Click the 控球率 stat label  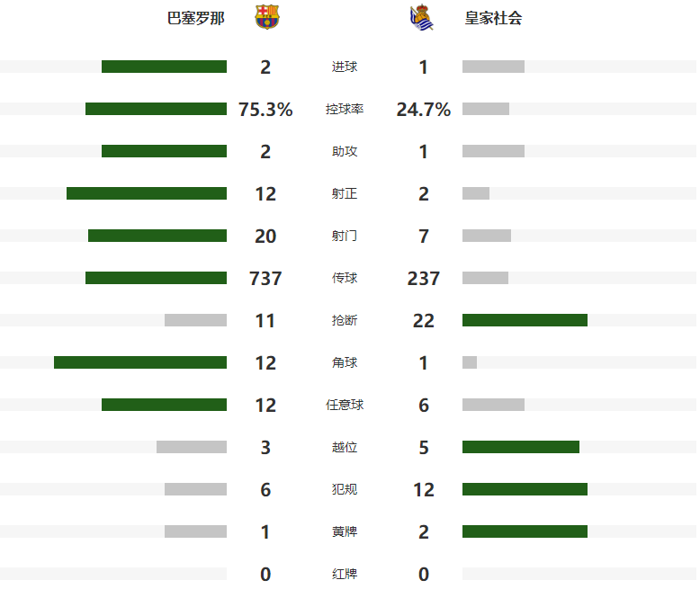pyautogui.click(x=345, y=109)
